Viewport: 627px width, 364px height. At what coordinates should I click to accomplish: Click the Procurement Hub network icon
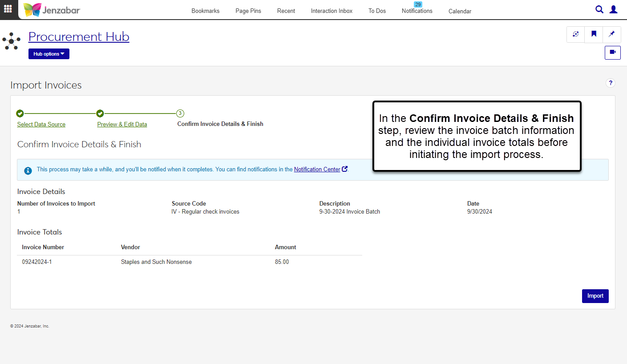11,41
